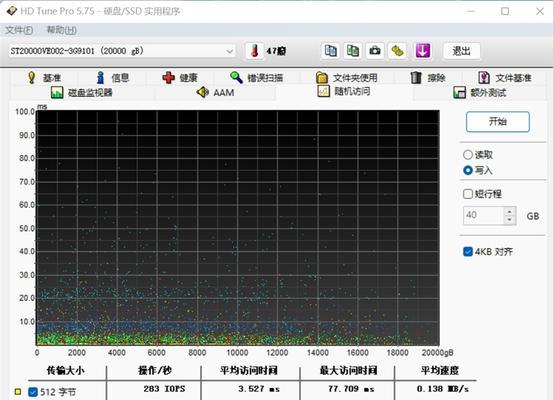Decrease short stroke GB value with down arrow
Viewport: 553px width, 400px height.
(509, 220)
